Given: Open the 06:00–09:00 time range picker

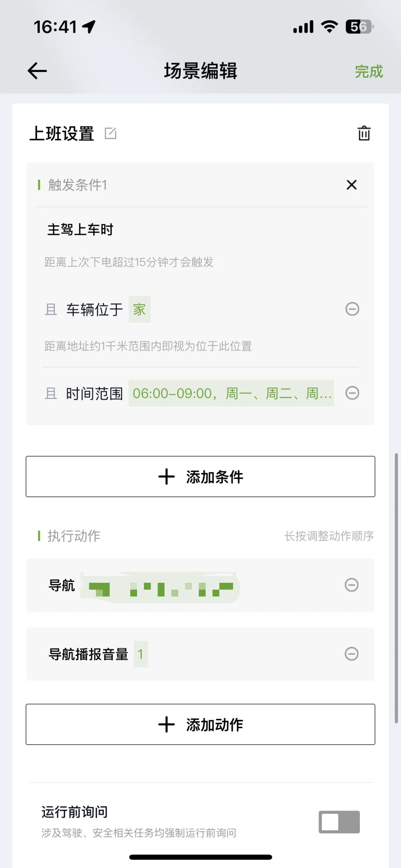Looking at the screenshot, I should (x=231, y=393).
